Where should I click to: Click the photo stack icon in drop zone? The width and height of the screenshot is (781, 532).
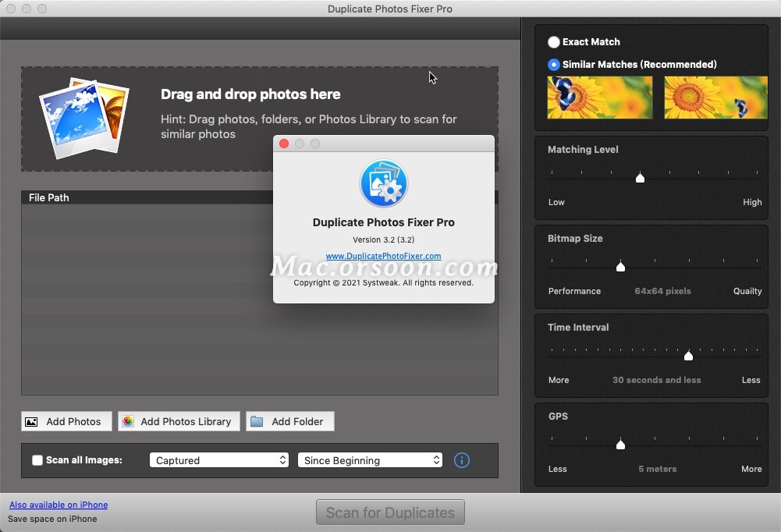(83, 118)
